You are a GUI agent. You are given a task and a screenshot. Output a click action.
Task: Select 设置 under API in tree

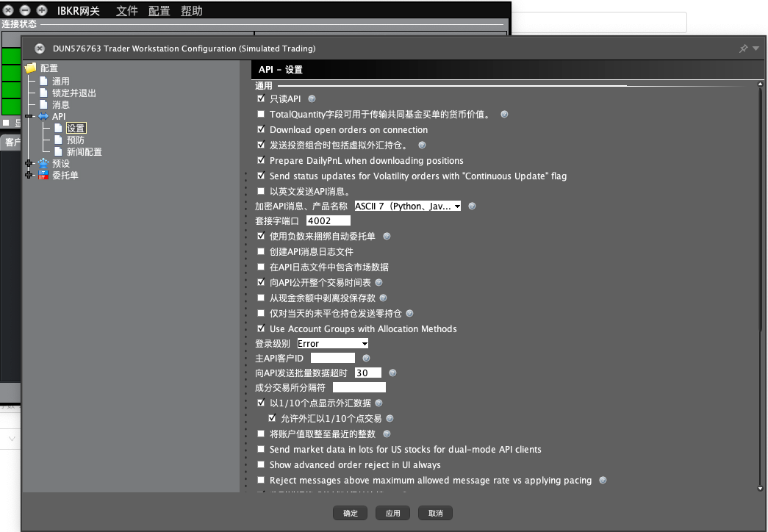click(76, 129)
